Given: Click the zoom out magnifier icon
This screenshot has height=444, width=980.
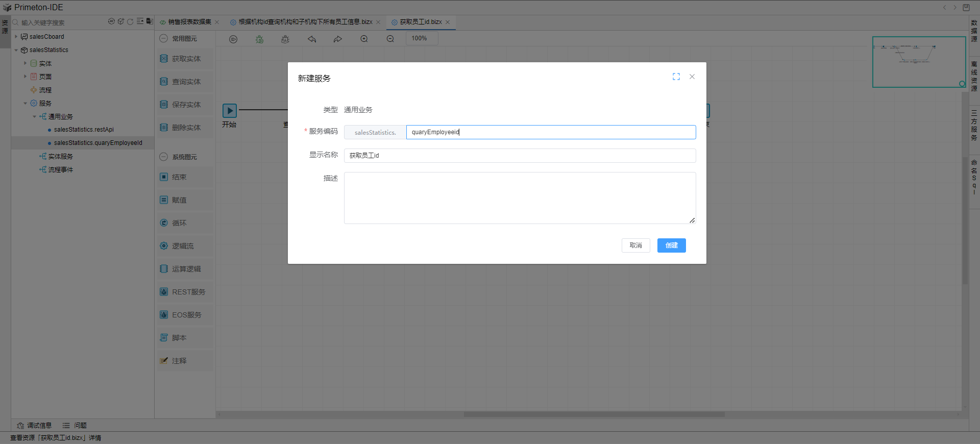Looking at the screenshot, I should (390, 39).
